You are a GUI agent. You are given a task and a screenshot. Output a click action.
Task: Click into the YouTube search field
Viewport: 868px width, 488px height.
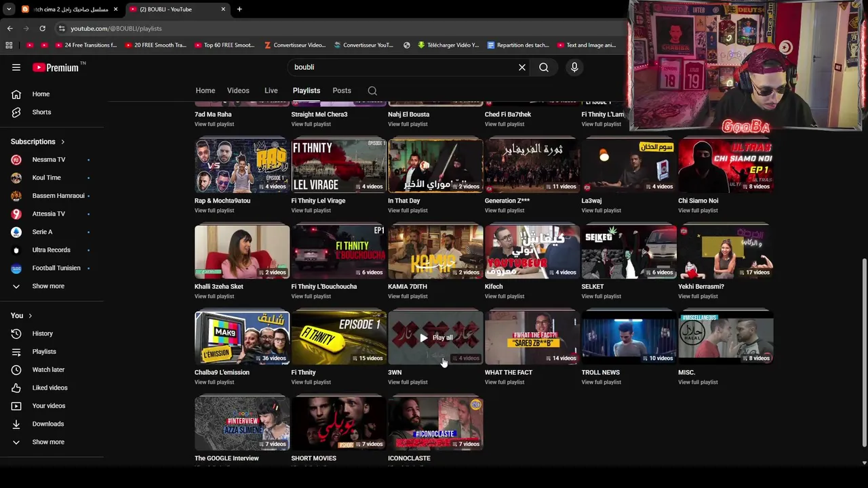[x=403, y=67]
